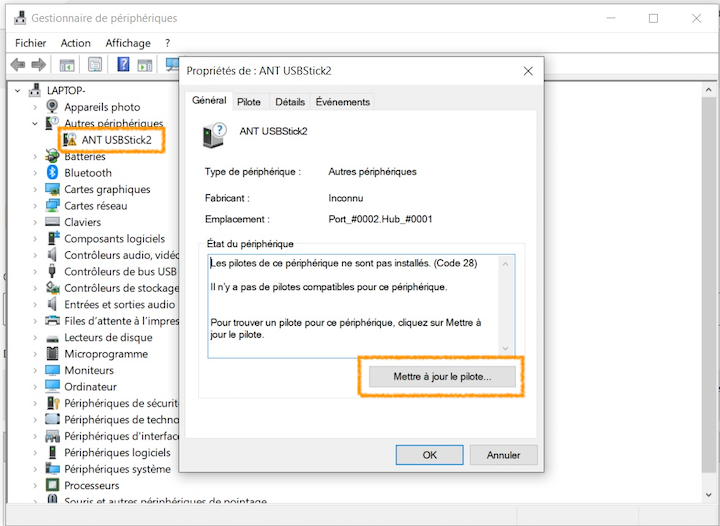Image resolution: width=720 pixels, height=526 pixels.
Task: Click device tree scrollbar down arrow
Action: coord(709,495)
